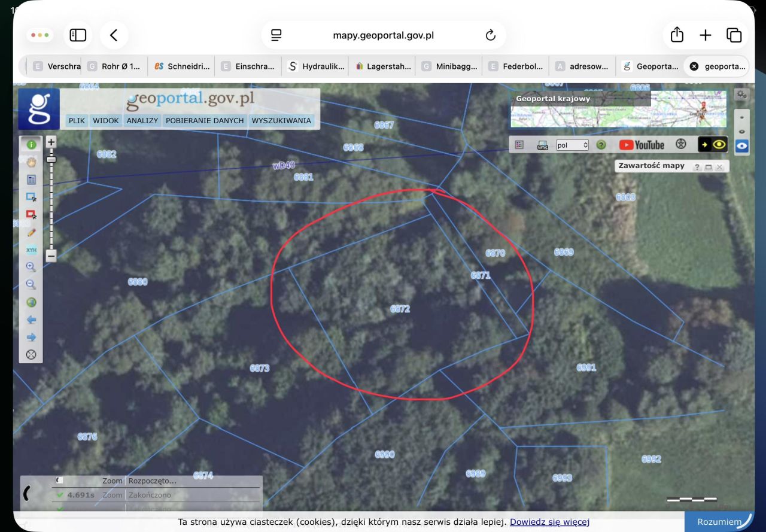The image size is (766, 532).
Task: Close the active geoporta... tab
Action: coord(694,66)
